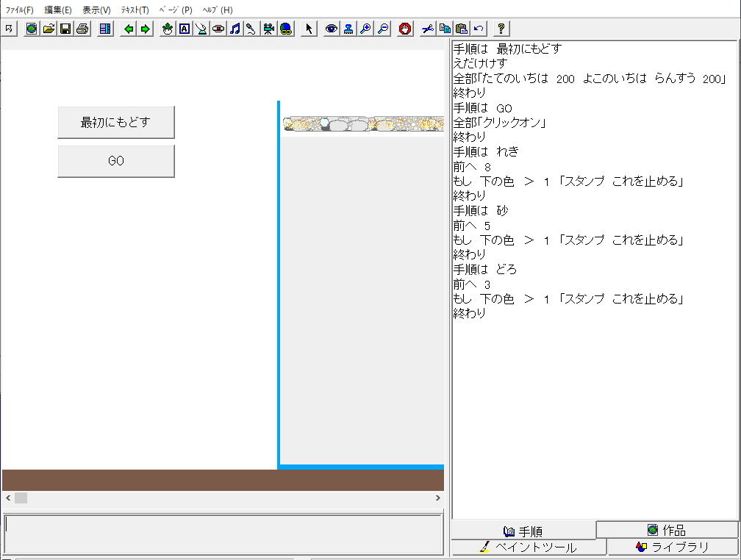Click the horizontal scrollbar right arrow
Image resolution: width=741 pixels, height=560 pixels.
(437, 498)
